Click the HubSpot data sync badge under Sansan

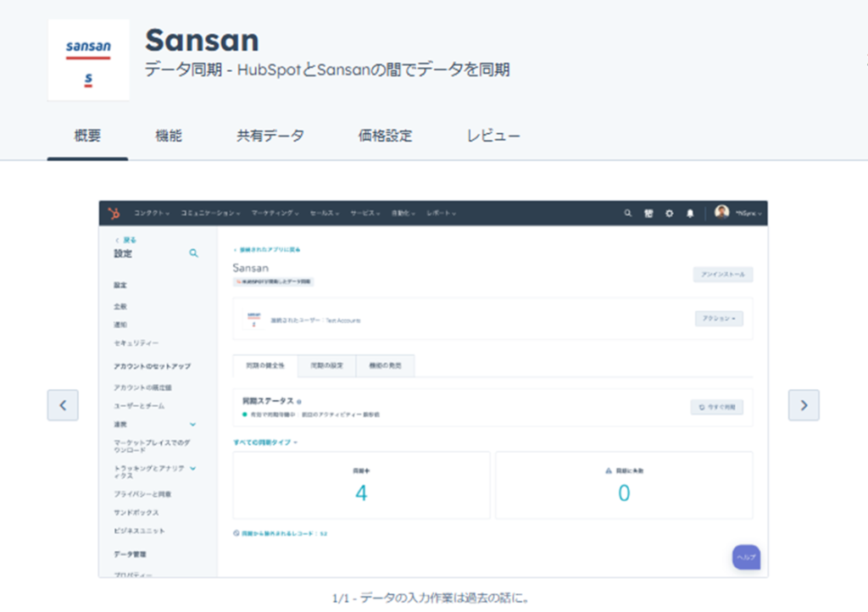pyautogui.click(x=274, y=281)
